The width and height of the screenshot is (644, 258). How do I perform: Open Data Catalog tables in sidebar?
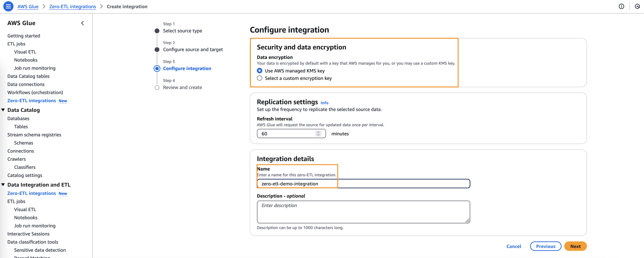(x=28, y=76)
